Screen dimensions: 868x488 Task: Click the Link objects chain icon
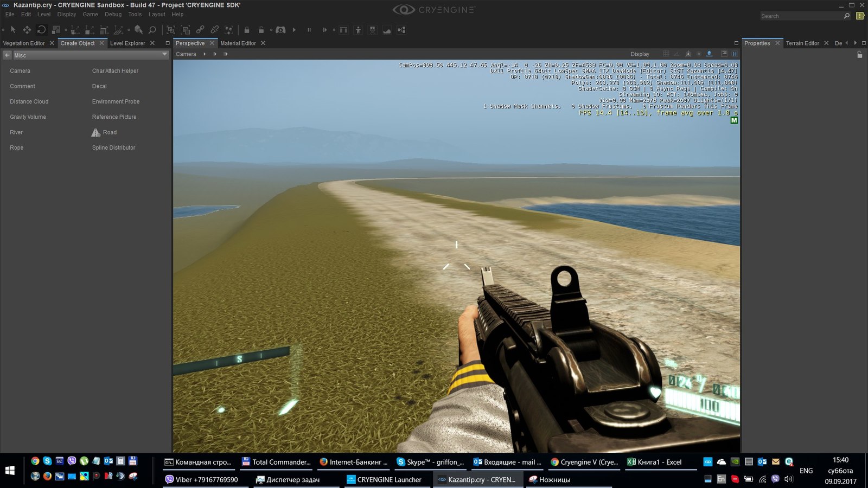click(x=200, y=30)
